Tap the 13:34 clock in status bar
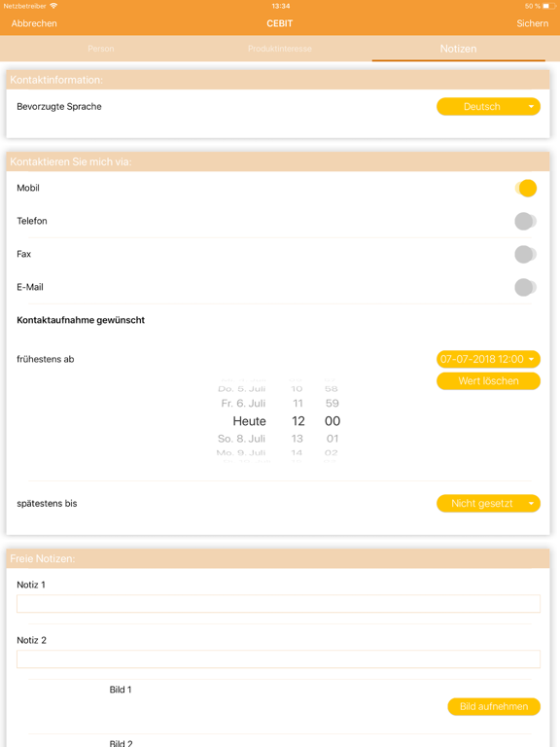560x747 pixels. tap(281, 6)
